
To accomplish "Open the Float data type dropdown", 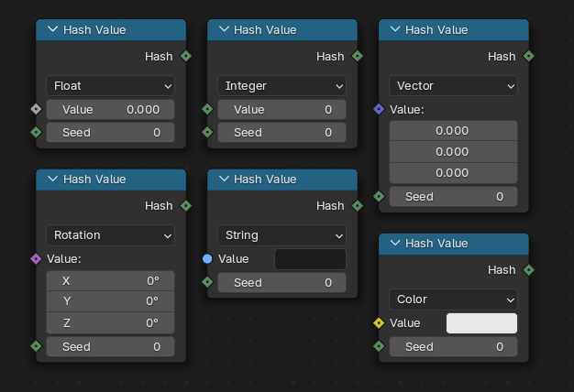I will pyautogui.click(x=111, y=86).
